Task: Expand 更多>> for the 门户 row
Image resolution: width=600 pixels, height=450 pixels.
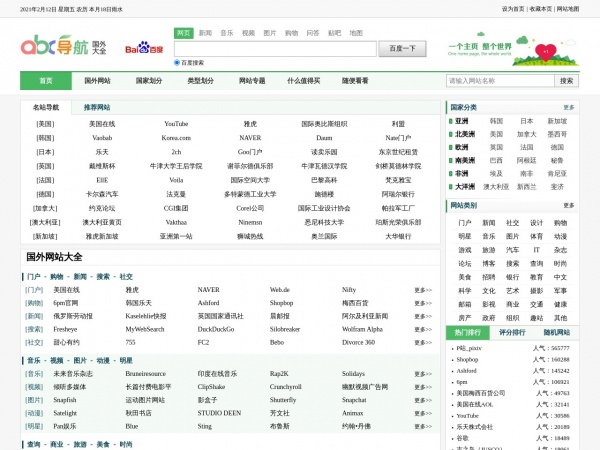Action: [x=423, y=290]
